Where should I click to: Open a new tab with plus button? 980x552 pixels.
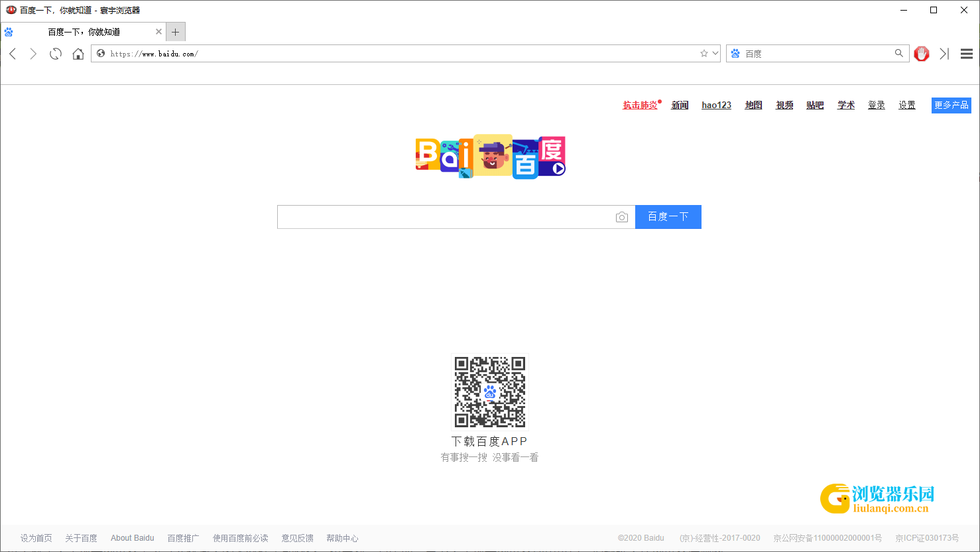176,32
